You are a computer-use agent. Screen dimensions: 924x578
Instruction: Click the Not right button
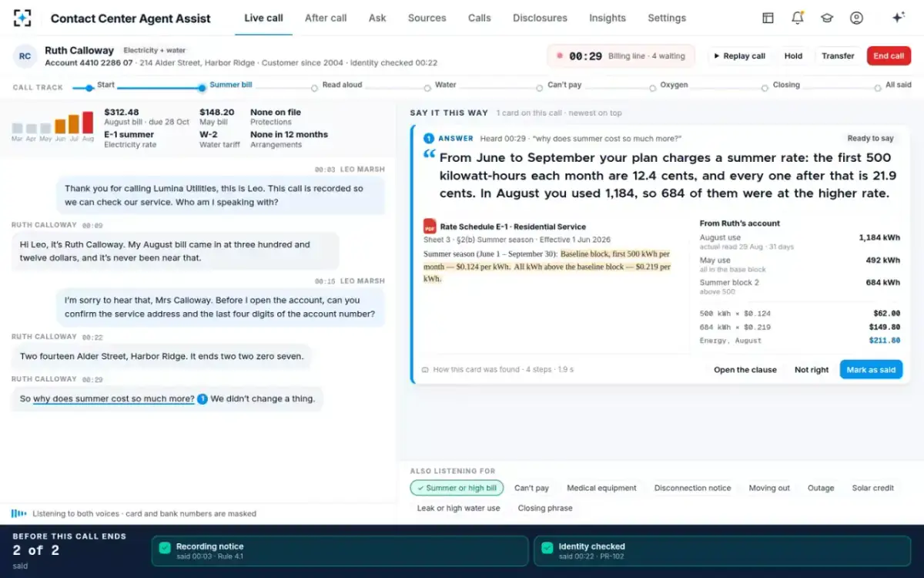(x=812, y=370)
